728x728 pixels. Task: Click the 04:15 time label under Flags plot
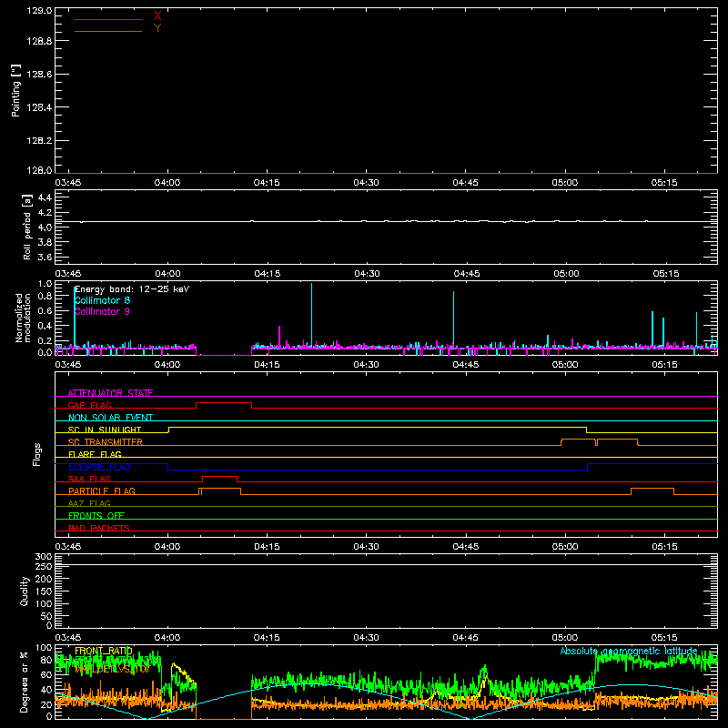(x=267, y=547)
